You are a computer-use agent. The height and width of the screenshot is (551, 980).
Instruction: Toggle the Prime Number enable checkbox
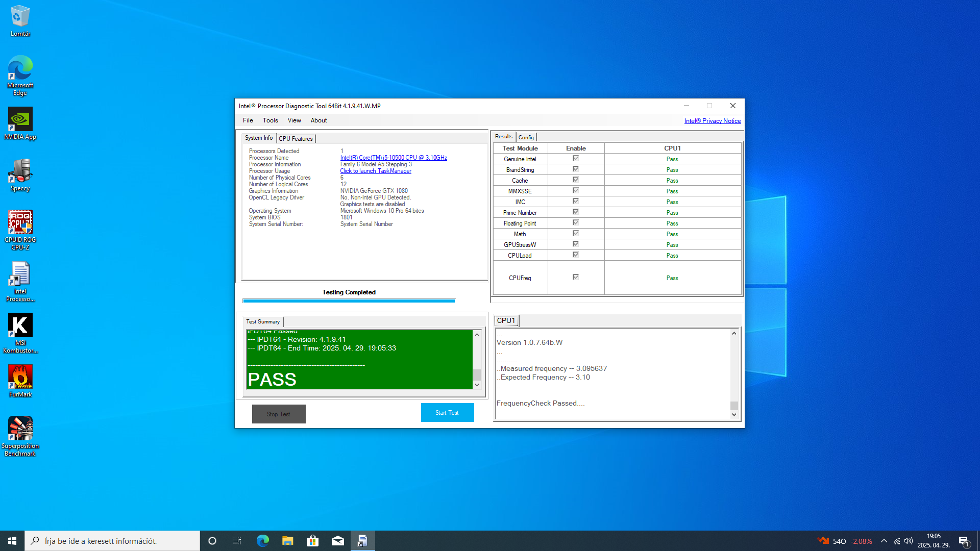tap(576, 212)
